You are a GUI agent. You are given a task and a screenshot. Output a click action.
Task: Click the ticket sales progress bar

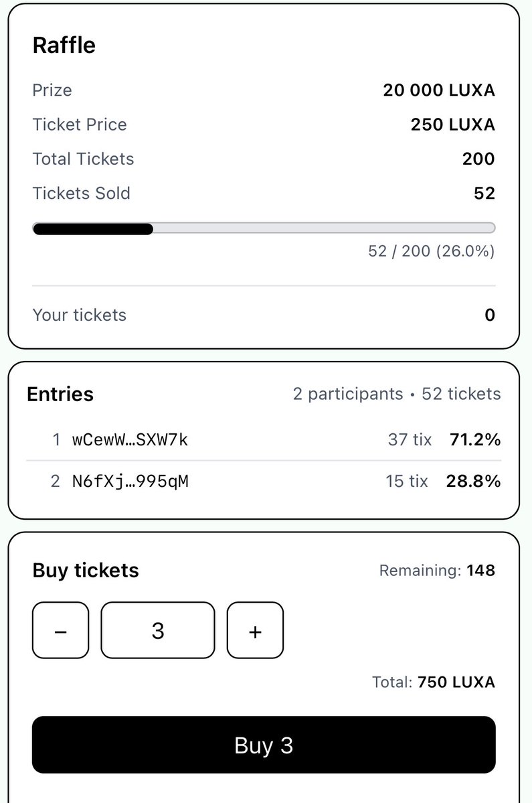coord(264,228)
